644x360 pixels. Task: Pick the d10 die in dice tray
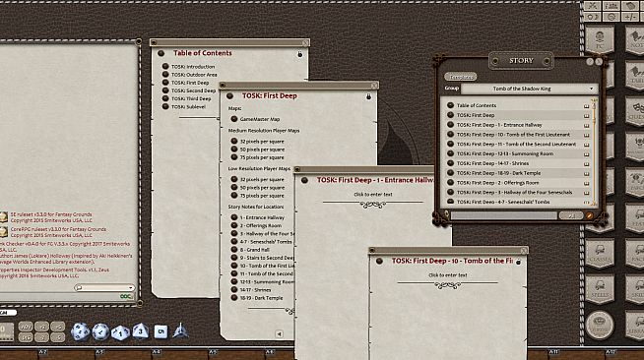tap(120, 332)
